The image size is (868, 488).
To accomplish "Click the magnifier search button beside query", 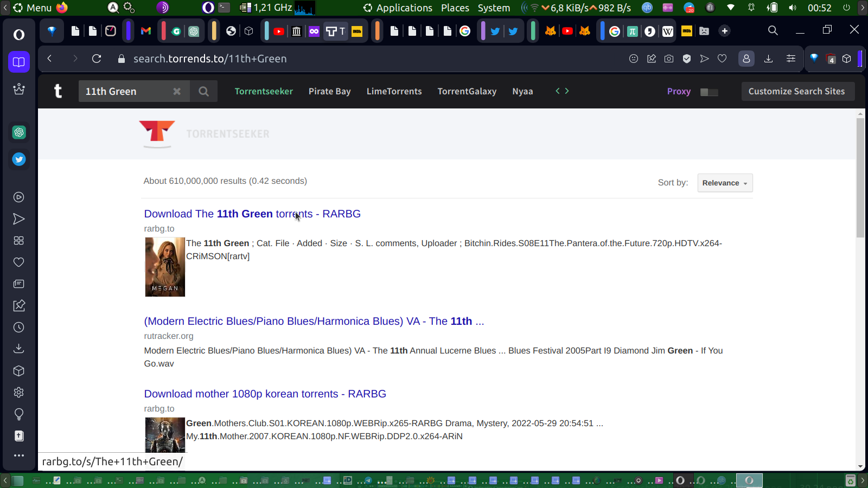I will point(203,92).
